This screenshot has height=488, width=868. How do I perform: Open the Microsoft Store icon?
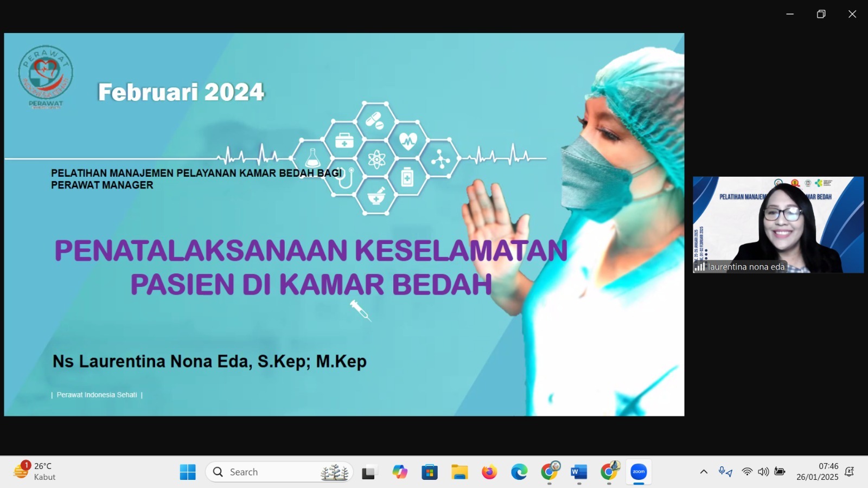pos(430,472)
